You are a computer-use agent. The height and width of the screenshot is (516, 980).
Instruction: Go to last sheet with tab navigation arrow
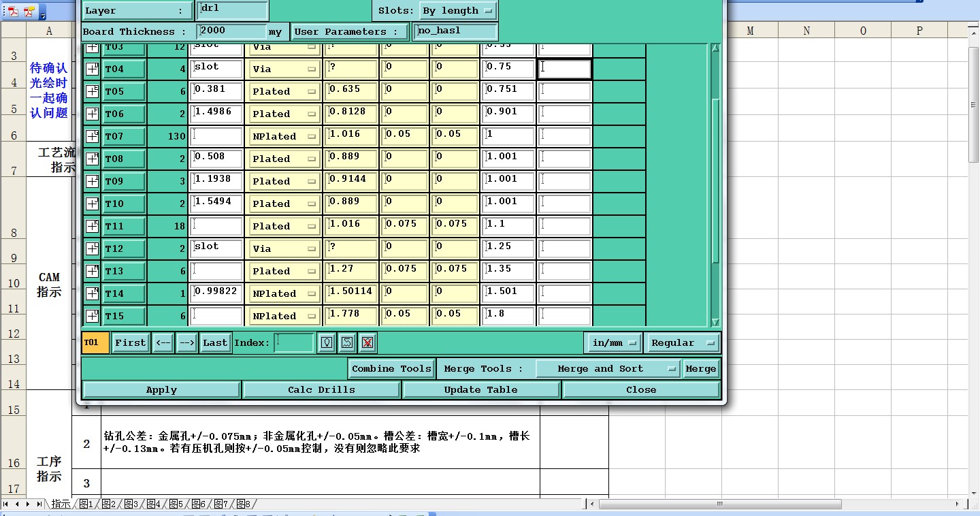pos(39,504)
